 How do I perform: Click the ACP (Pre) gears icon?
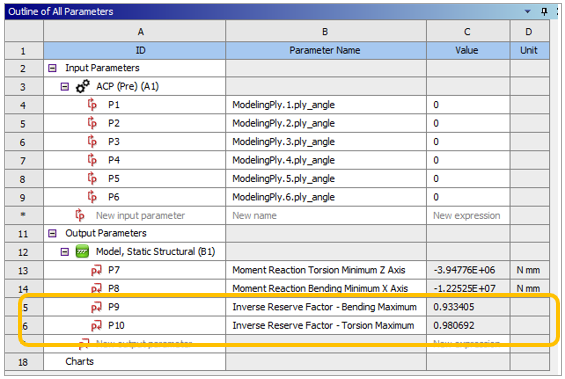(83, 86)
